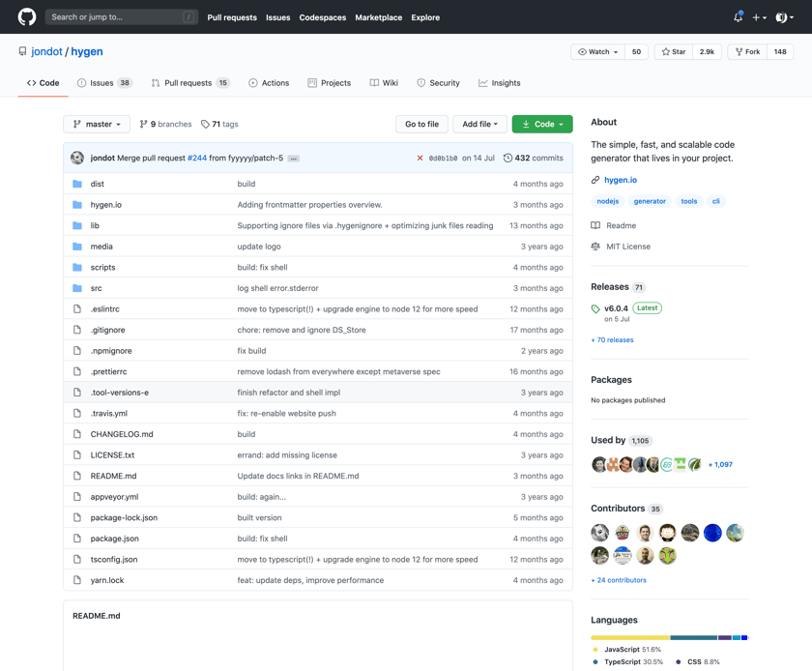Viewport: 812px width, 671px height.
Task: Open the Add file dropdown
Action: click(480, 125)
